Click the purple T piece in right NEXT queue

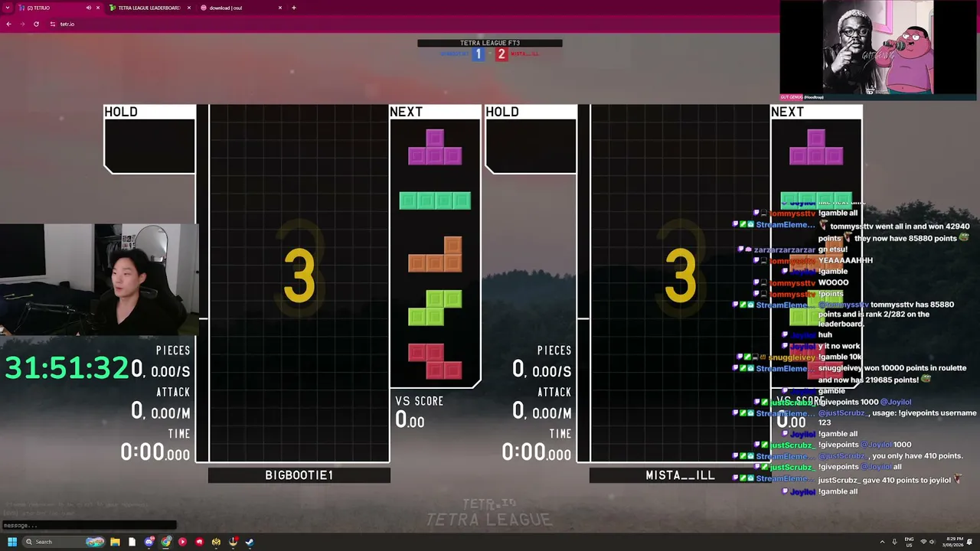pyautogui.click(x=816, y=147)
